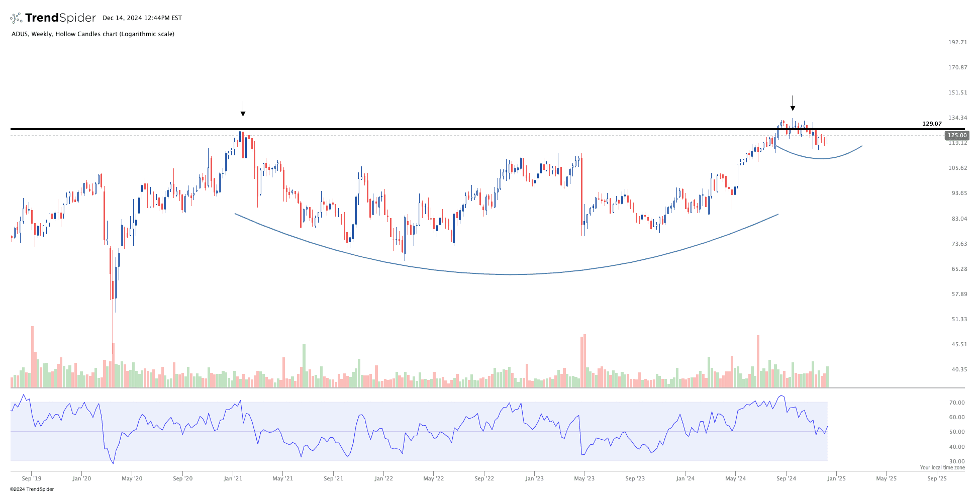Click the ADUS Weekly Hollow Candles chart title
The height and width of the screenshot is (494, 980).
pos(93,34)
